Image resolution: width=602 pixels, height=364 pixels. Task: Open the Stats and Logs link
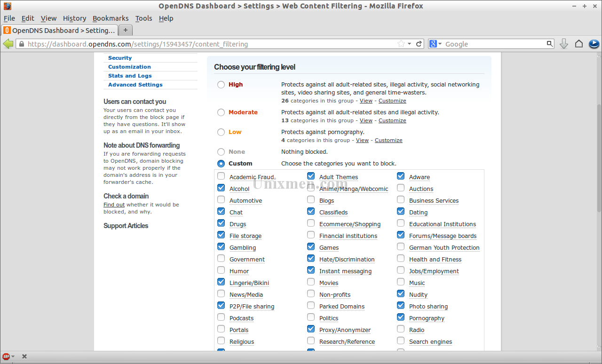(x=130, y=76)
